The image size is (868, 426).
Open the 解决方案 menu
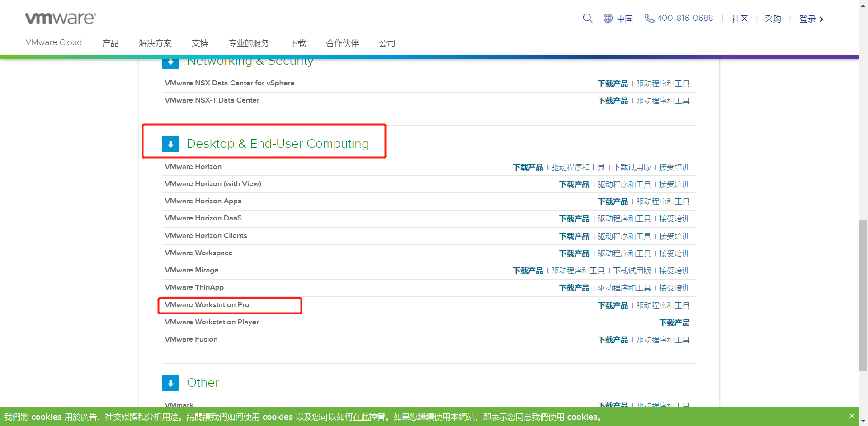[x=155, y=43]
